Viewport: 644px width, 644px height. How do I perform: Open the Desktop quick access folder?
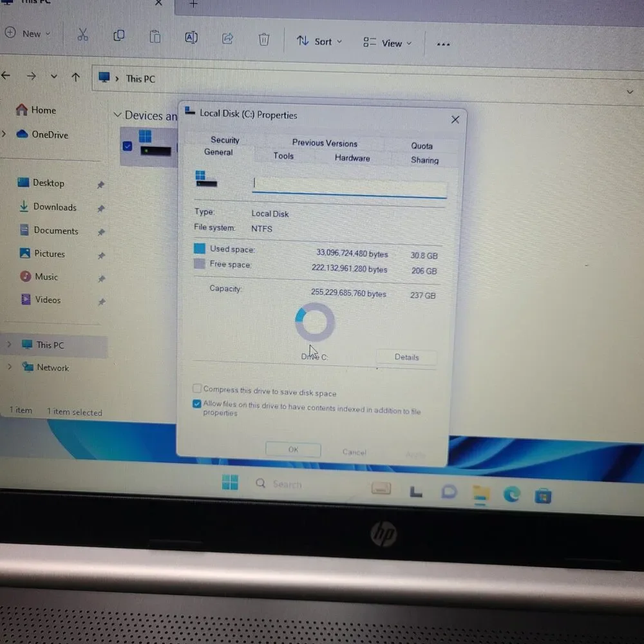coord(41,183)
